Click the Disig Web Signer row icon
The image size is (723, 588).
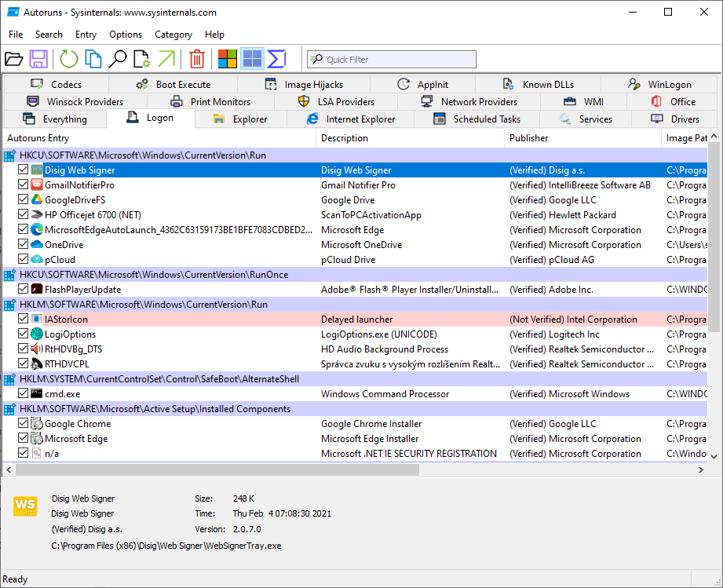[x=37, y=170]
